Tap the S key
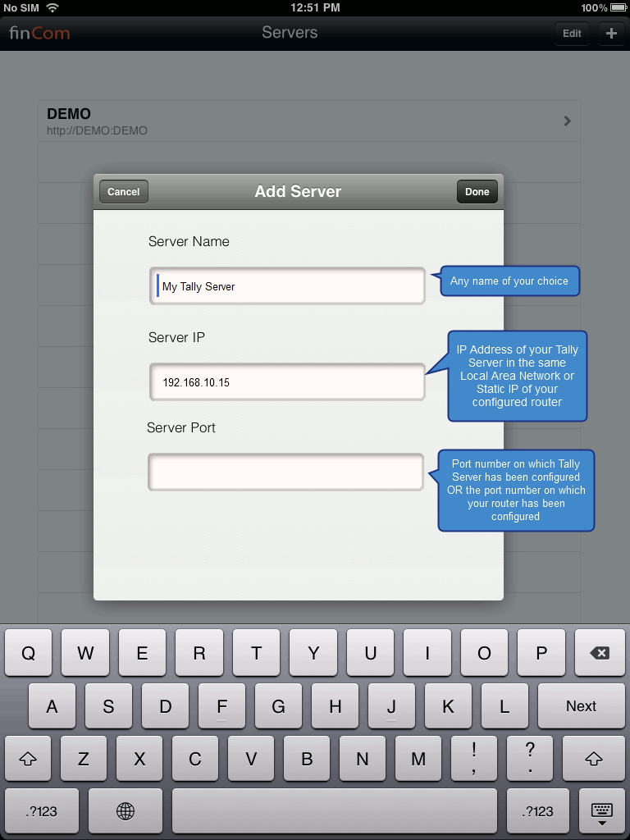630x840 pixels. (x=109, y=706)
